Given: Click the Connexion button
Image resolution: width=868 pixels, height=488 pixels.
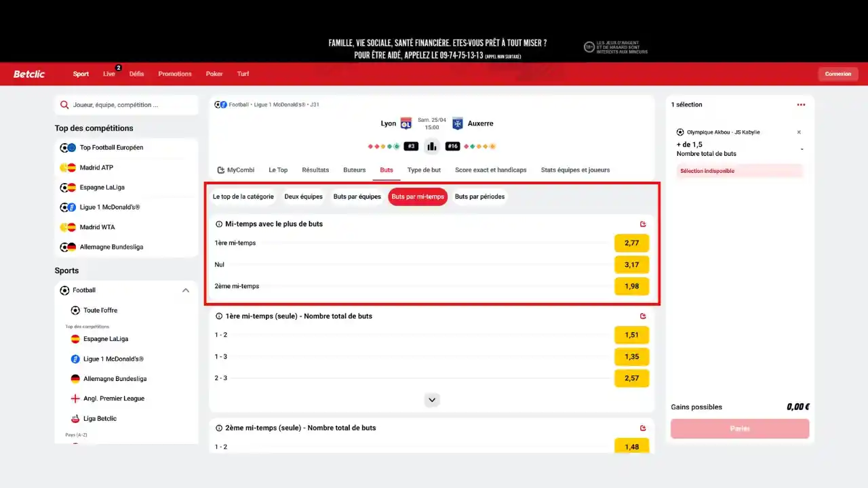Looking at the screenshot, I should (x=838, y=74).
